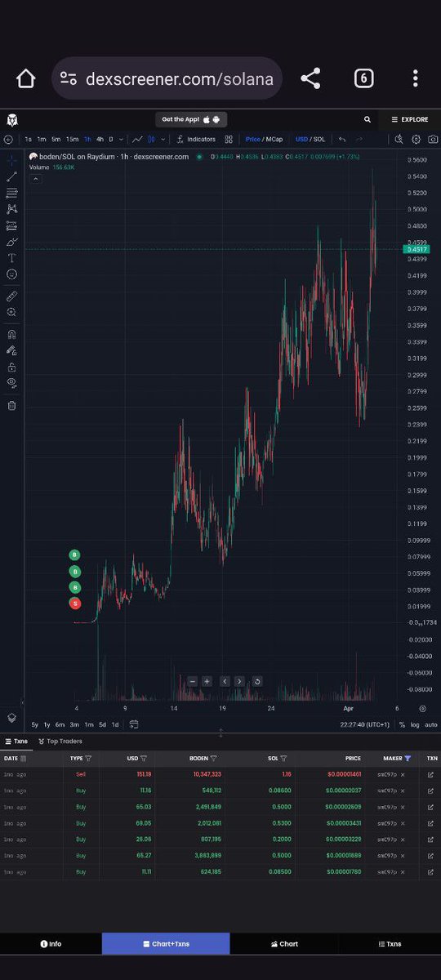Select the 1m timeframe in top toolbar

tap(42, 140)
